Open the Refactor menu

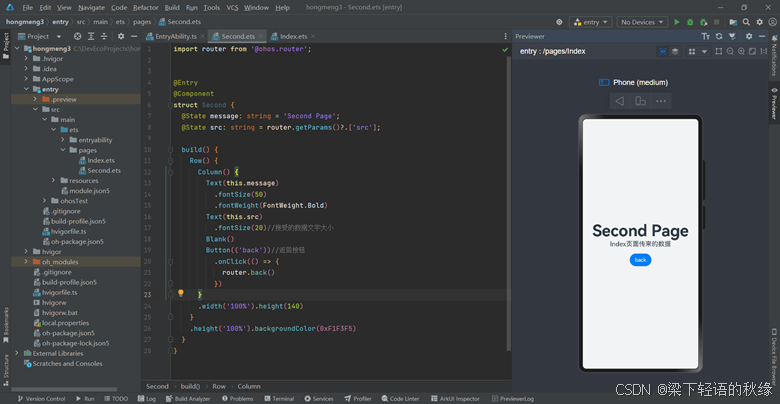[x=146, y=7]
